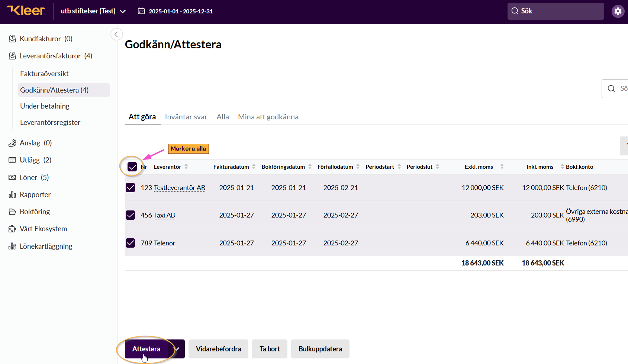Open the Telenor supplier link
Viewport: 628px width, 364px height.
coord(164,243)
